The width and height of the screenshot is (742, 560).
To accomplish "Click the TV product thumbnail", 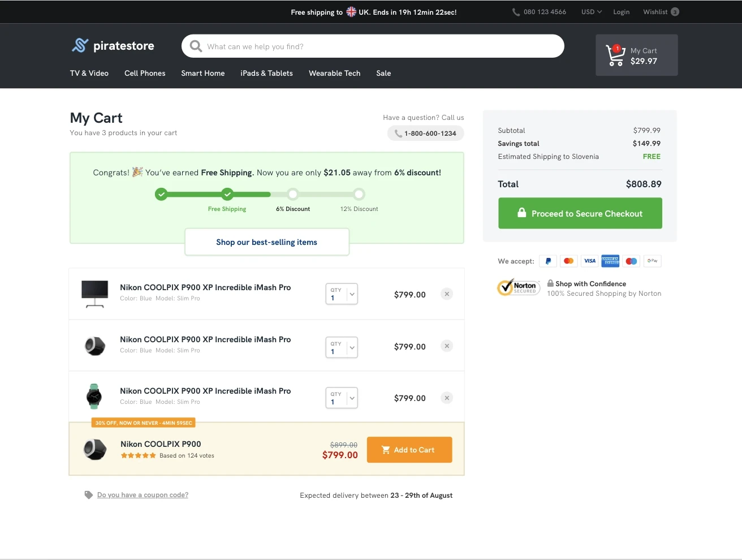I will (94, 294).
